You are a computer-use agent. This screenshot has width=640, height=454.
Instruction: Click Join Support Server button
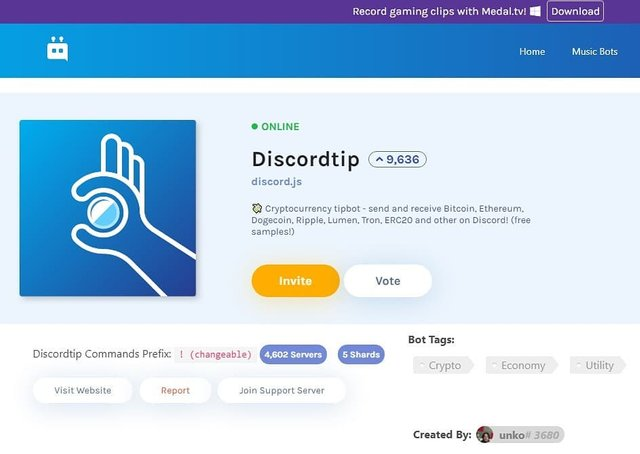(x=282, y=390)
